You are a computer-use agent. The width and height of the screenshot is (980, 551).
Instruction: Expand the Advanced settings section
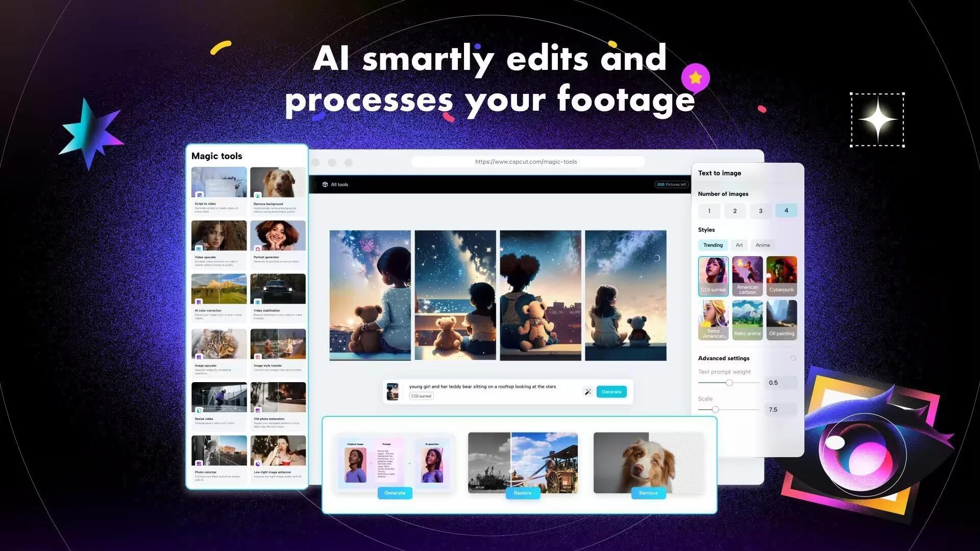point(794,358)
